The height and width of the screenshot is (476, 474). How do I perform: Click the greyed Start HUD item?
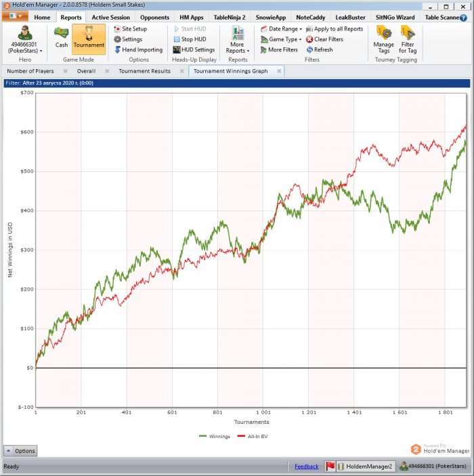[190, 29]
